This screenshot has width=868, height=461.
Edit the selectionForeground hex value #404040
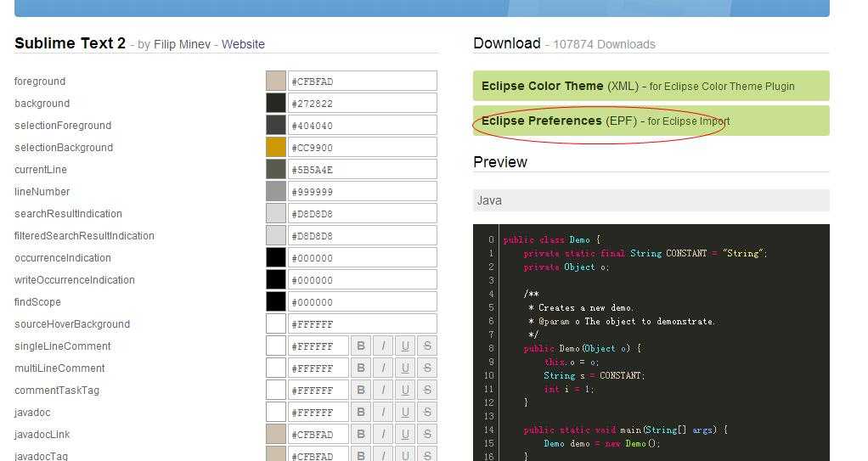click(363, 125)
